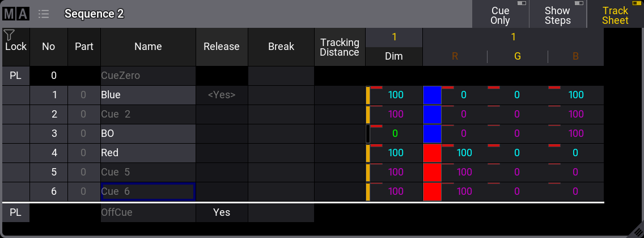Viewport: 644px width, 238px height.
Task: Disable the Track Sheet view
Action: [615, 15]
